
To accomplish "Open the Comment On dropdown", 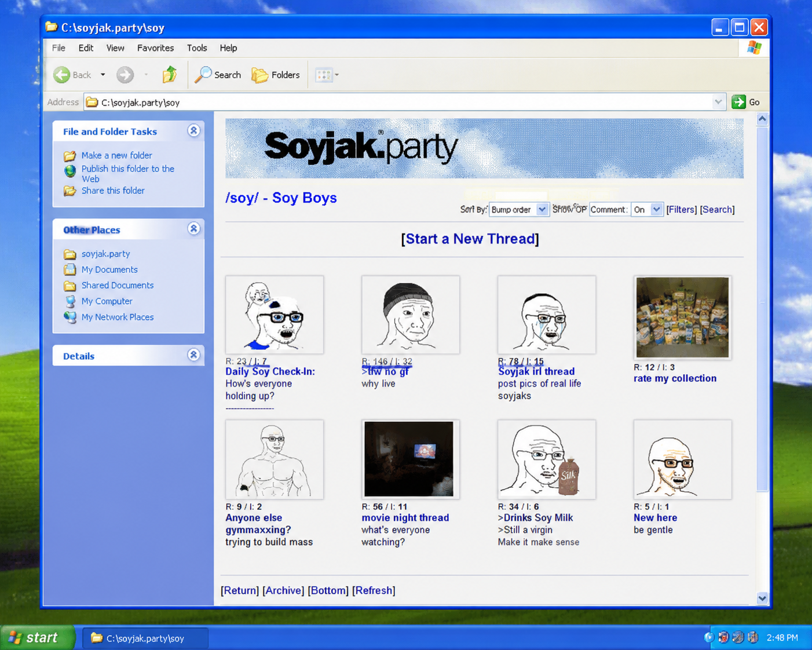I will pyautogui.click(x=646, y=210).
